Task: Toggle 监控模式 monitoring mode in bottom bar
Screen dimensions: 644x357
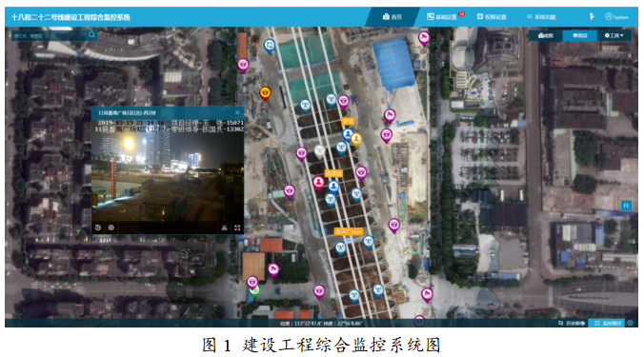Action: 609,324
